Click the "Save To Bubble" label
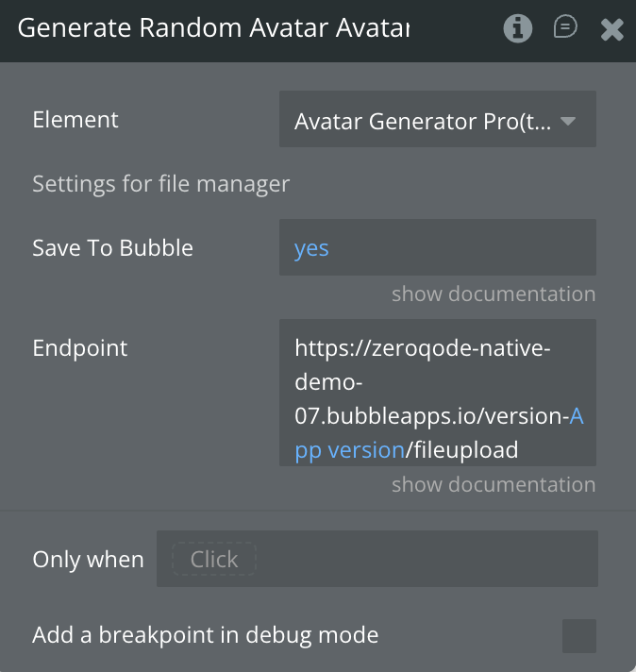Screen dimensions: 636x672 click(112, 248)
